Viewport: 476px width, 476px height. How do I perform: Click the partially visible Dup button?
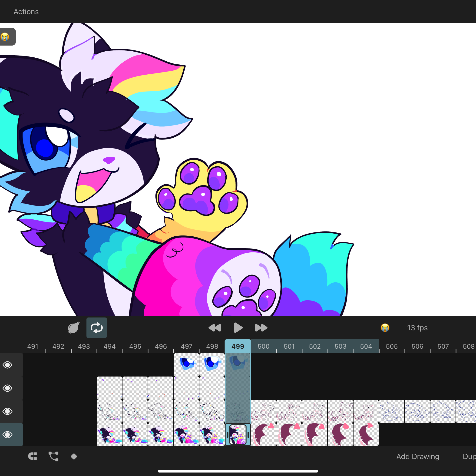coord(469,456)
